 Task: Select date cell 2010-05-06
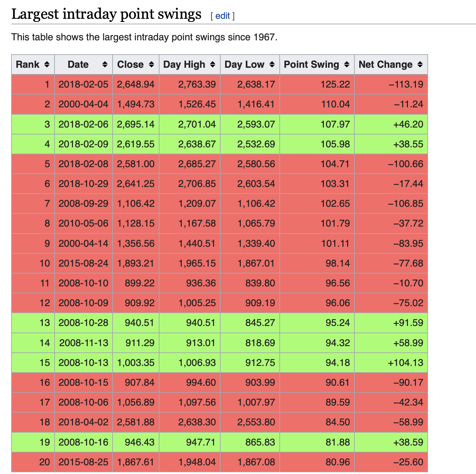pyautogui.click(x=83, y=223)
